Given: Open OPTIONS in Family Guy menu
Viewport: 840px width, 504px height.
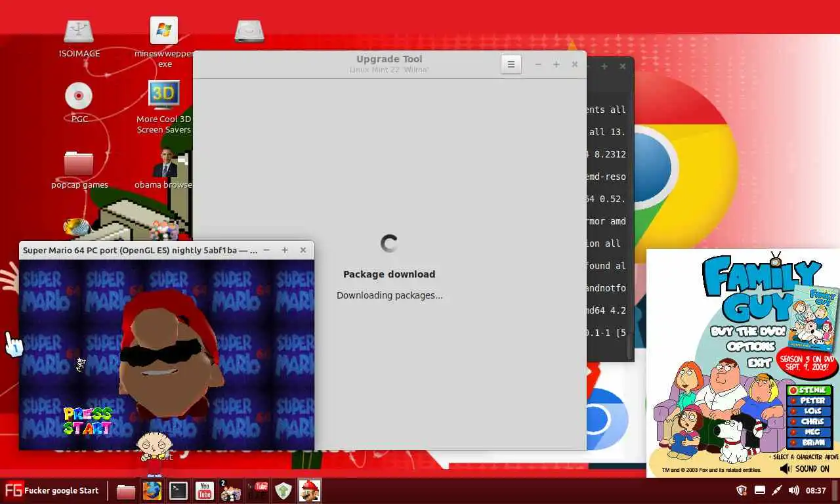Looking at the screenshot, I should tap(751, 346).
